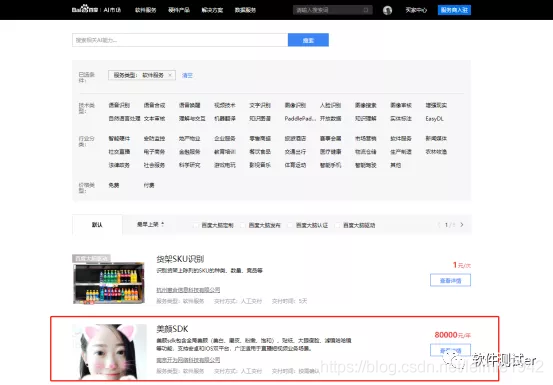Filter by 知识图谱 technology type

(x=260, y=118)
